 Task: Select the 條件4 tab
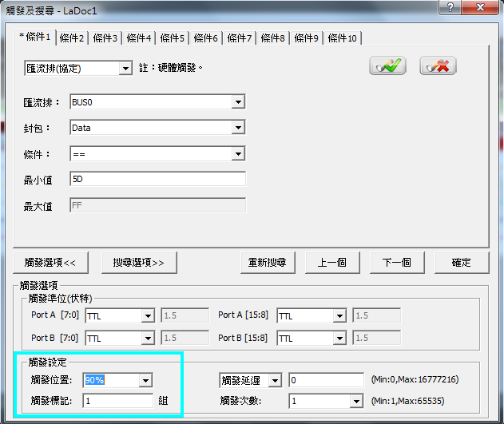[139, 38]
